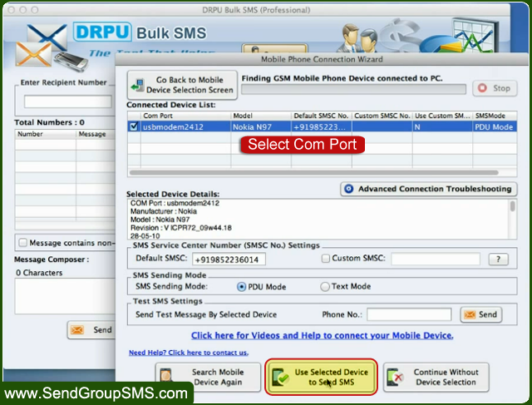
Task: Click the Com Port column header
Action: (x=185, y=116)
